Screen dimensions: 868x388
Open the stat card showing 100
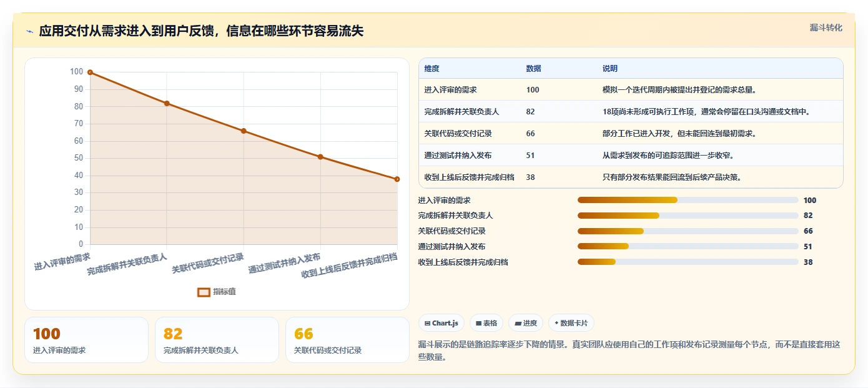(x=86, y=340)
